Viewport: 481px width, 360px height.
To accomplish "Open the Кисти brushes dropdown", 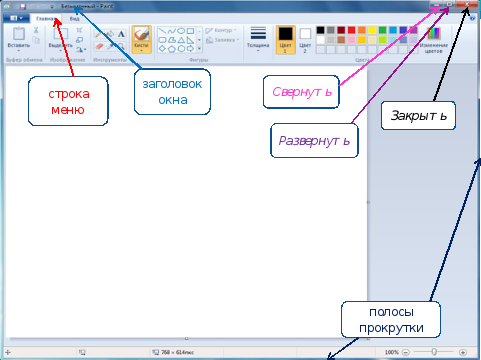I will (x=142, y=40).
